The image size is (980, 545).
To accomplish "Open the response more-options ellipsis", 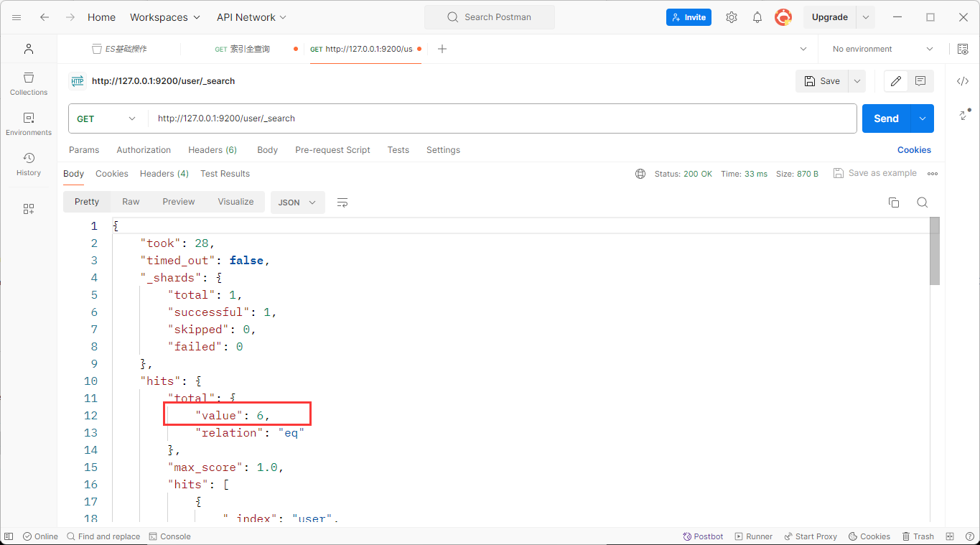I will pos(933,174).
